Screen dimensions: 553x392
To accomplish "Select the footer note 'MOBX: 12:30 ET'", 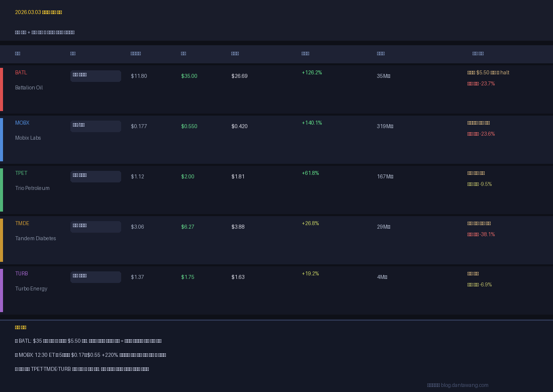I will tap(90, 355).
